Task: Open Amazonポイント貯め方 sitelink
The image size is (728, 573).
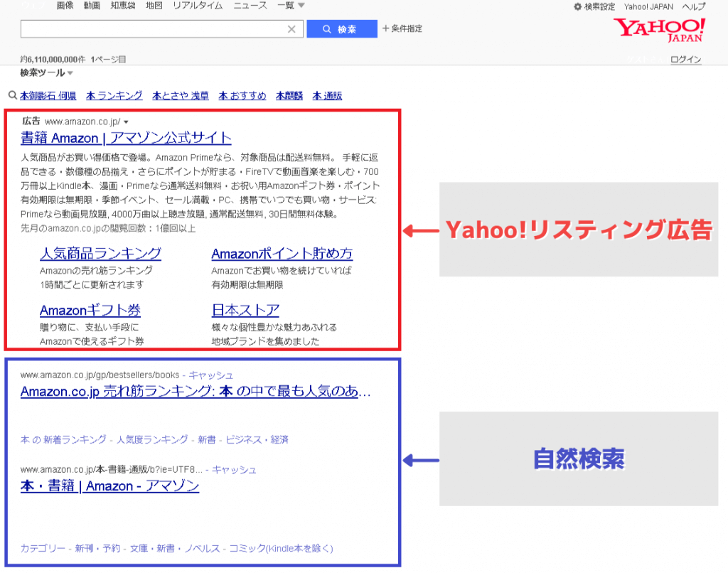Action: click(x=282, y=254)
